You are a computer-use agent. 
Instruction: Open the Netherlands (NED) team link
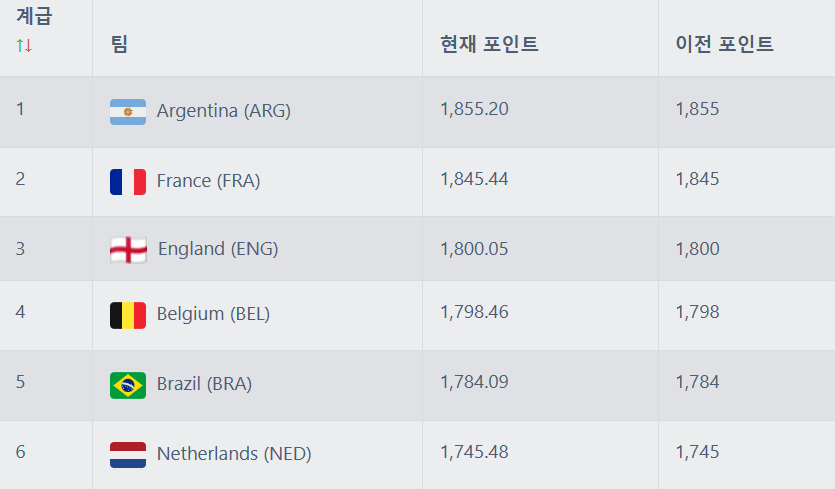click(x=234, y=454)
